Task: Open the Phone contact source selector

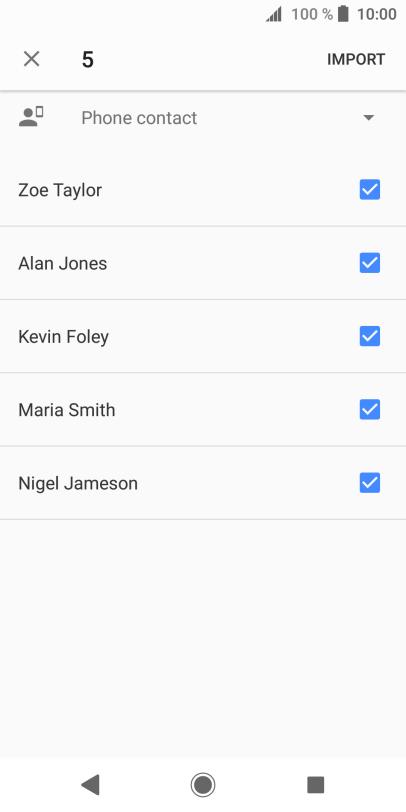Action: [x=203, y=118]
